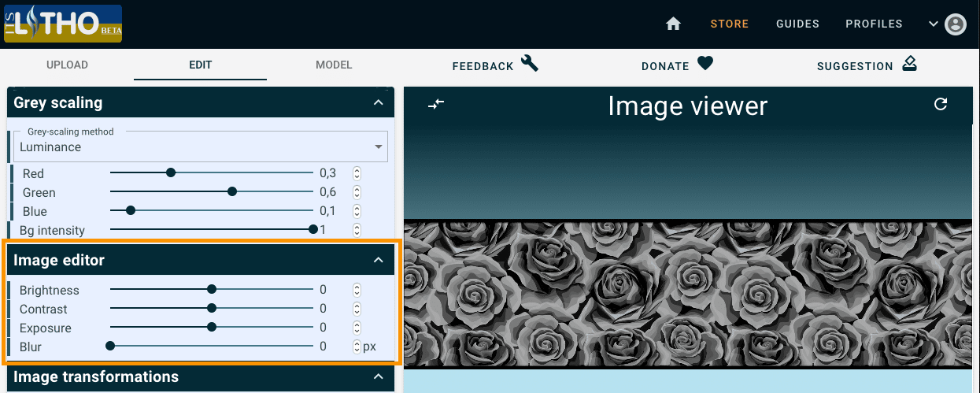
Task: Click the Image viewer title text
Action: click(688, 106)
